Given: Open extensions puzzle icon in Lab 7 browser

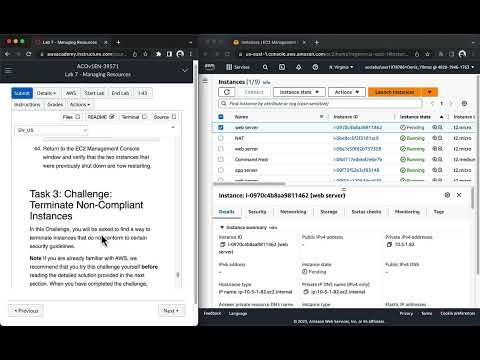Looking at the screenshot, I should pos(159,54).
